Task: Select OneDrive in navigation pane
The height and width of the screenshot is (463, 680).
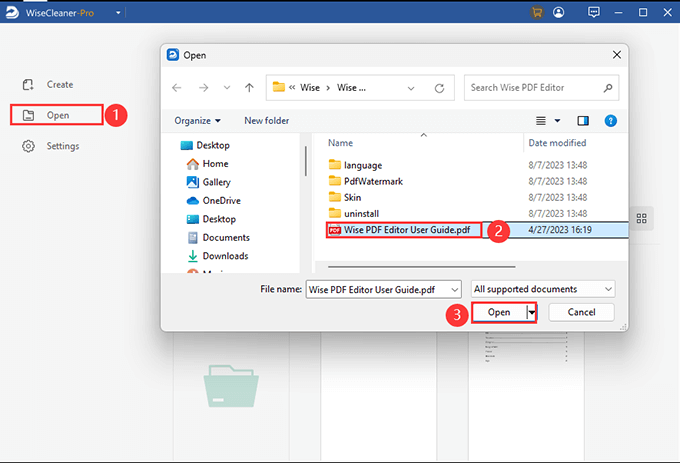Action: (213, 201)
